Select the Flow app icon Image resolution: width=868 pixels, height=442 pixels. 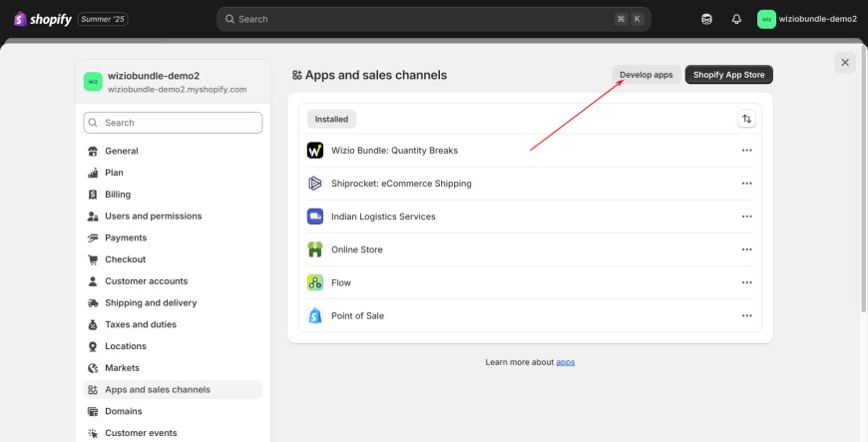pos(315,282)
